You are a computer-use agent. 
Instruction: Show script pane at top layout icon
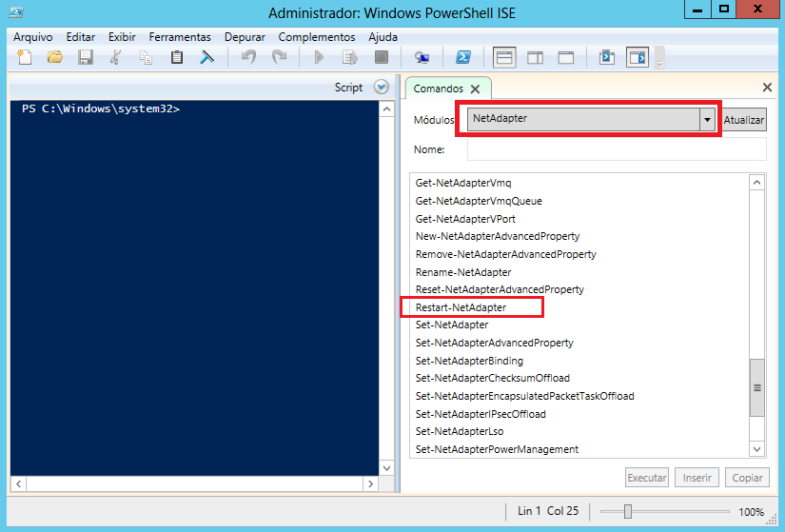(504, 58)
